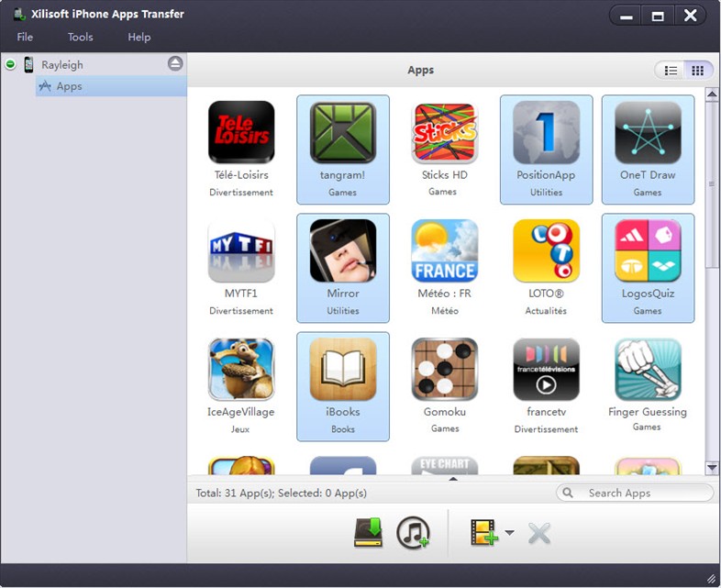Click the delete X icon in toolbar
The width and height of the screenshot is (721, 588).
539,533
